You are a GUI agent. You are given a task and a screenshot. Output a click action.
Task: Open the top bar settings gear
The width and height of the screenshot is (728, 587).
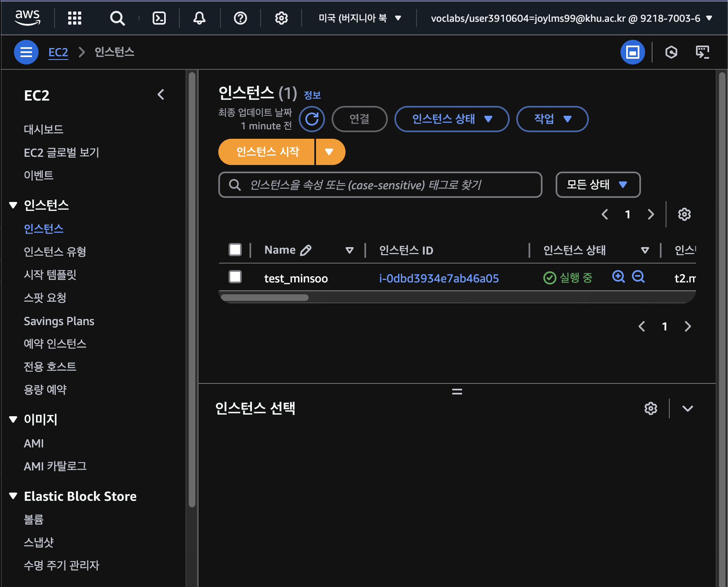282,18
